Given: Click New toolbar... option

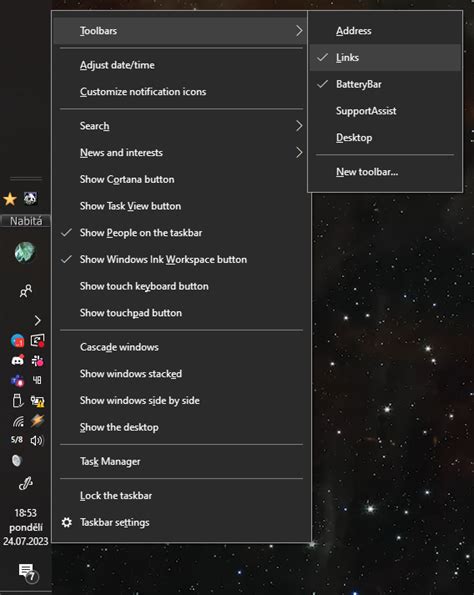Looking at the screenshot, I should (x=385, y=172).
